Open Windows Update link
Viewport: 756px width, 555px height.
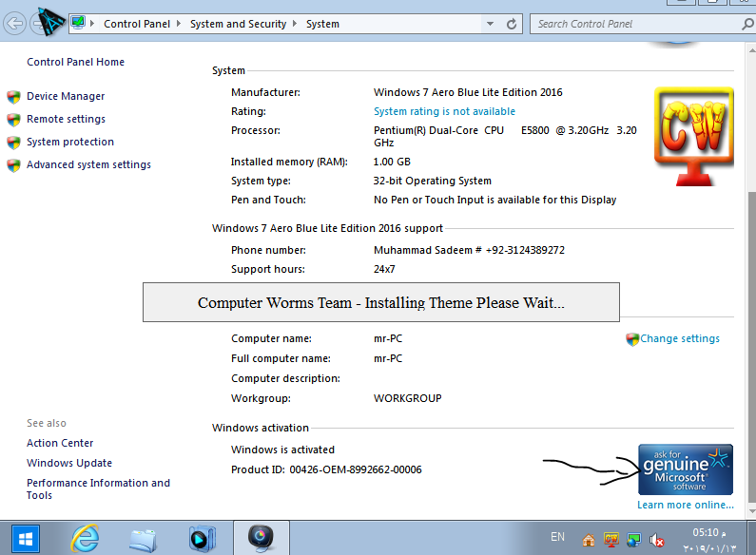69,463
